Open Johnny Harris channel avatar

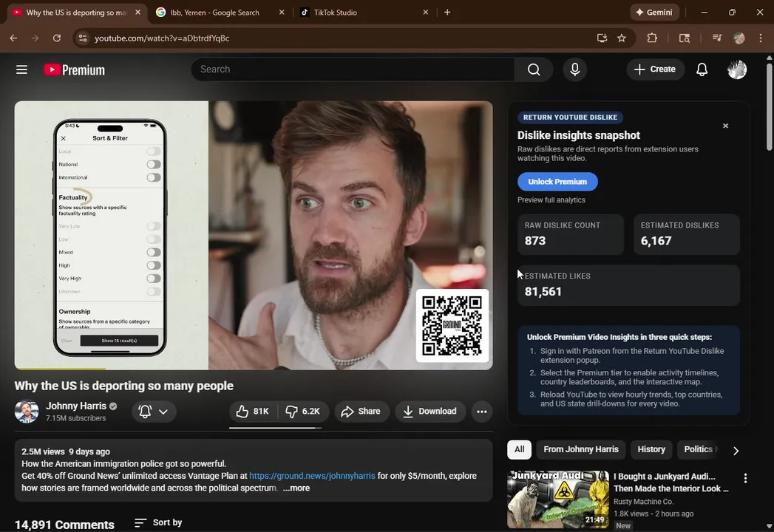point(27,412)
